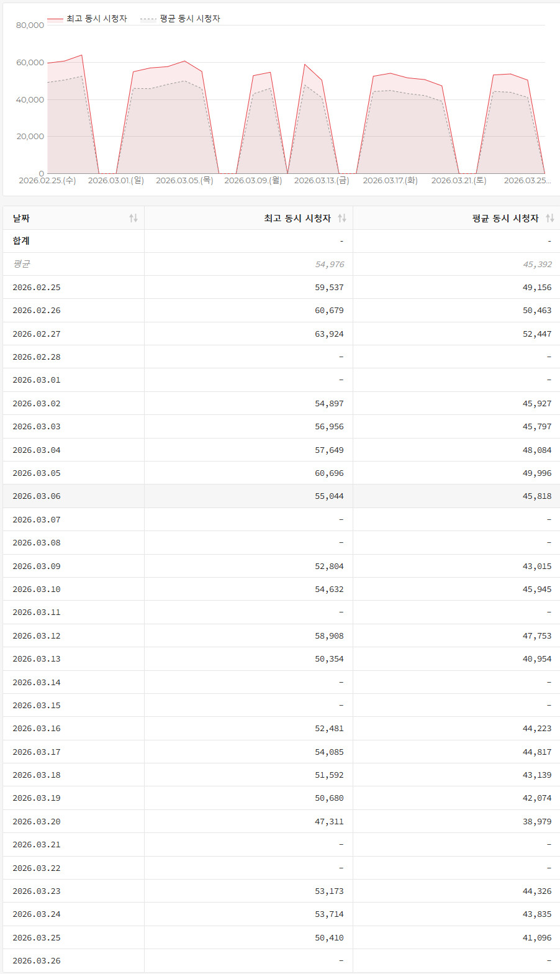The height and width of the screenshot is (974, 560).
Task: Click the sort arrows in the 날짜 column
Action: 133,218
